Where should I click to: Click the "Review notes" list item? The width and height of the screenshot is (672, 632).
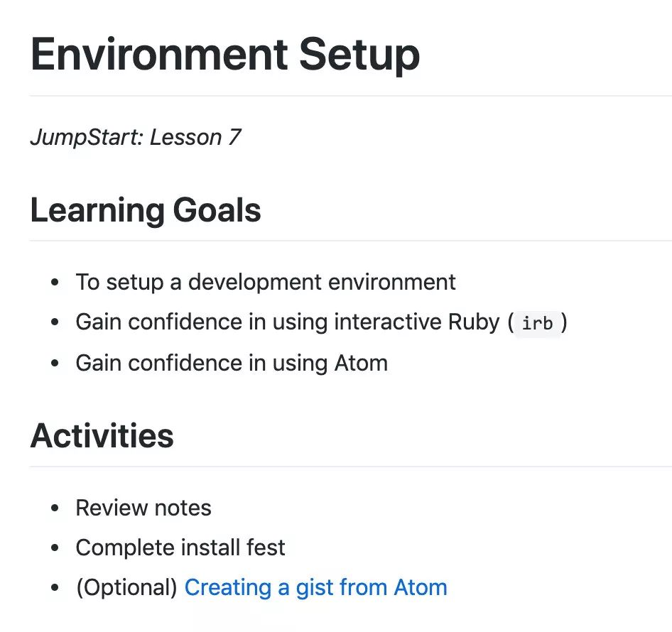[143, 508]
